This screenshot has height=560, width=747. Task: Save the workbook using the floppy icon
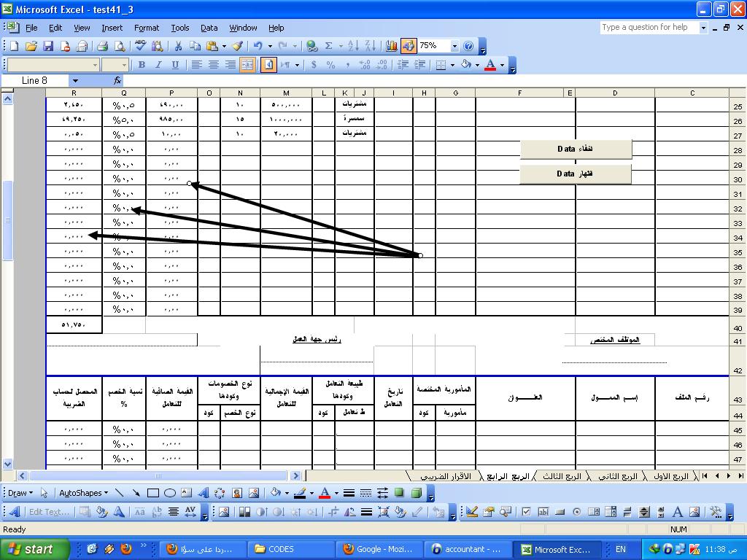tap(48, 46)
